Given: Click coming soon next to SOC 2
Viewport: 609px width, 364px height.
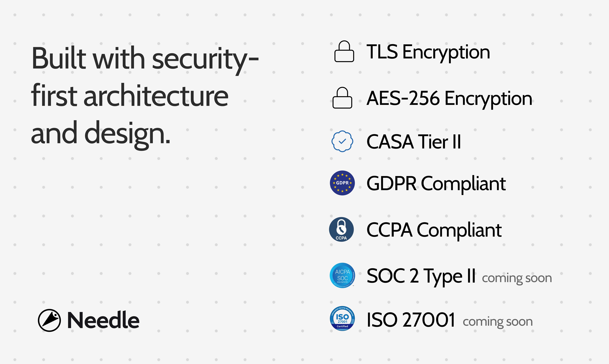Looking at the screenshot, I should point(517,279).
